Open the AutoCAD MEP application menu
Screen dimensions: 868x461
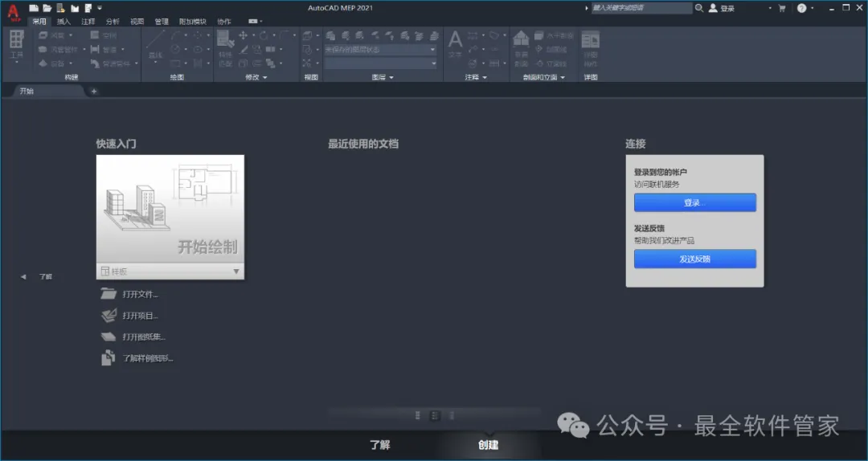(x=13, y=12)
